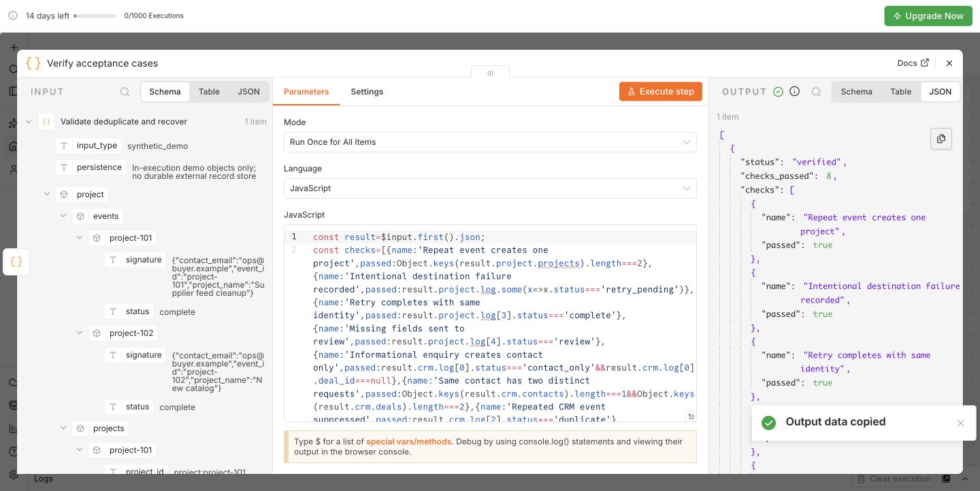
Task: Switch OUTPUT view to Table
Action: pyautogui.click(x=900, y=92)
